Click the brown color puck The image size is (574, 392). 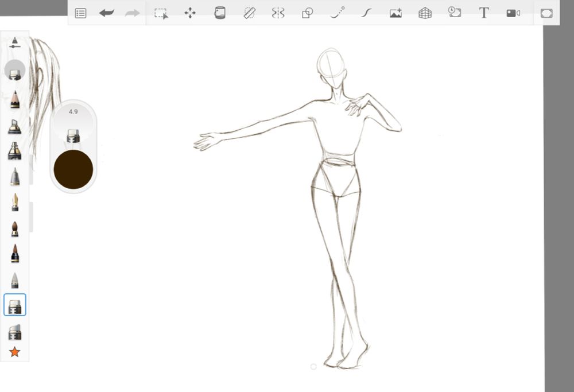point(73,169)
